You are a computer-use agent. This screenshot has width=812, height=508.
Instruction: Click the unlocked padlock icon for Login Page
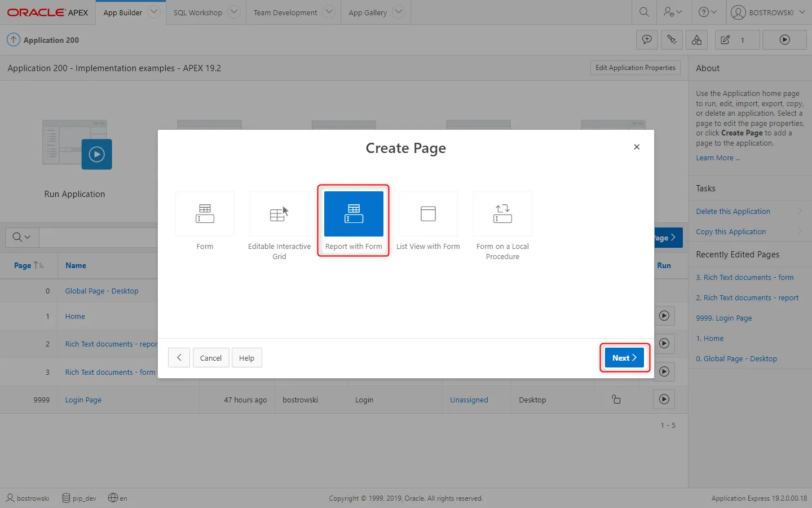click(x=616, y=400)
